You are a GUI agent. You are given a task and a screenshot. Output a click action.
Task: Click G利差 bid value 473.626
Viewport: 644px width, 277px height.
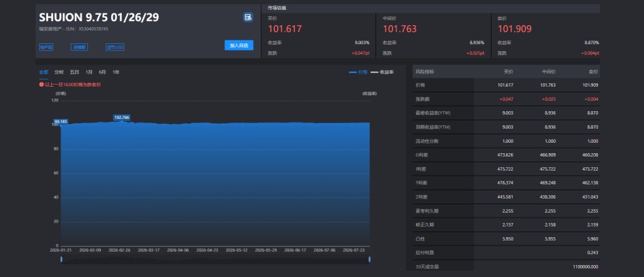tap(505, 155)
